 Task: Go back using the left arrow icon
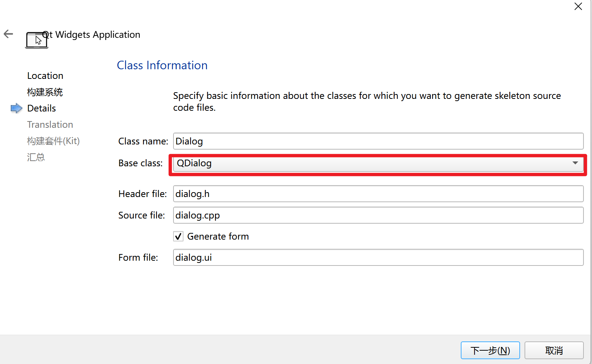pos(8,34)
